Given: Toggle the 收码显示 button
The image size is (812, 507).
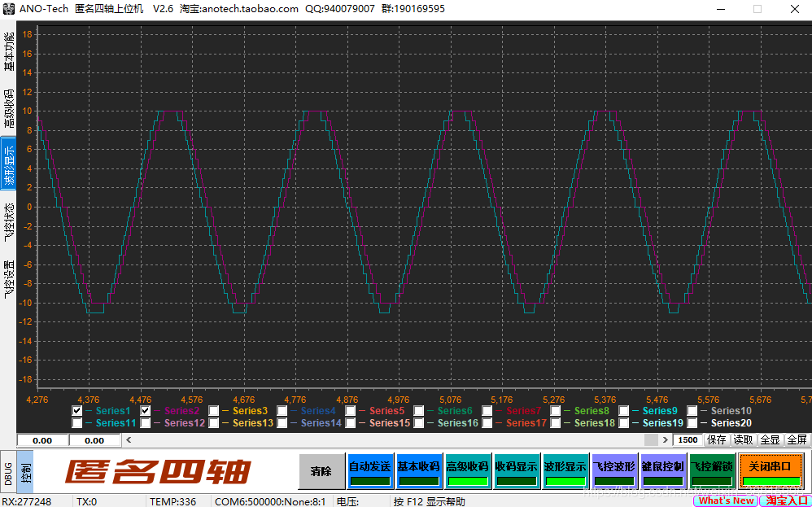Looking at the screenshot, I should pos(517,471).
